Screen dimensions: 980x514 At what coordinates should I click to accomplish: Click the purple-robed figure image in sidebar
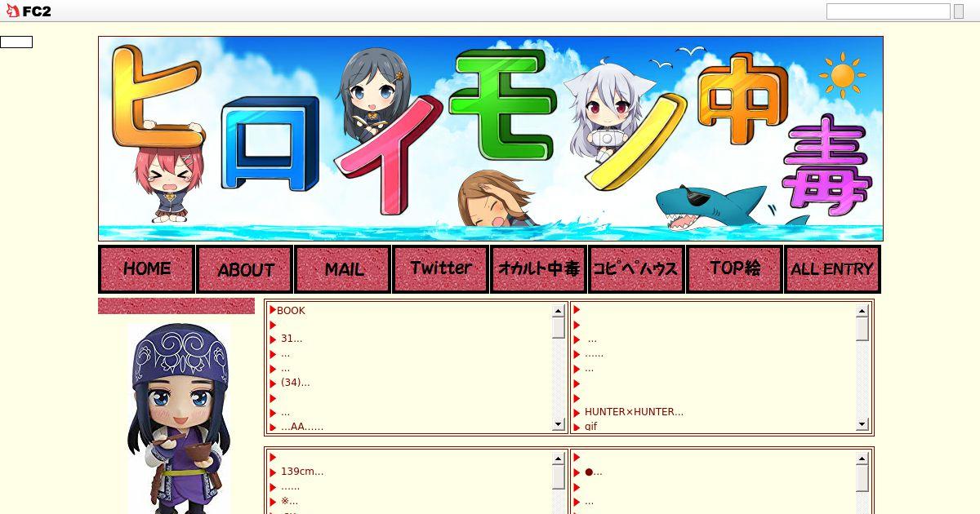click(x=177, y=419)
